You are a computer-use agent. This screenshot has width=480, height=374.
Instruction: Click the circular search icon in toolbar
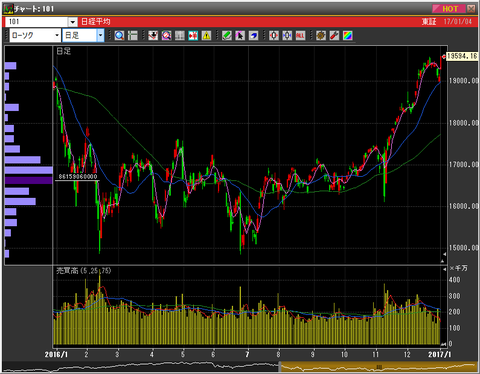click(166, 35)
